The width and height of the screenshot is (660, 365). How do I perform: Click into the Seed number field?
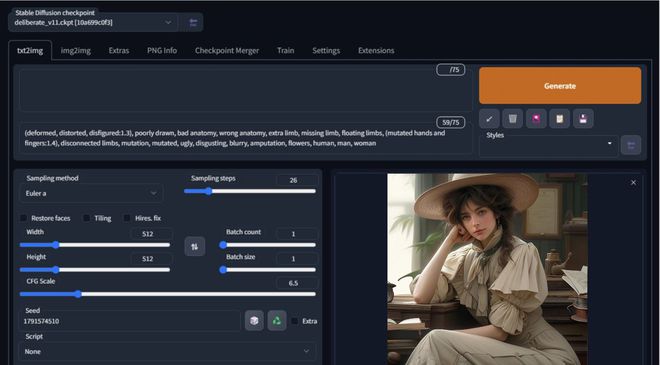[130, 321]
